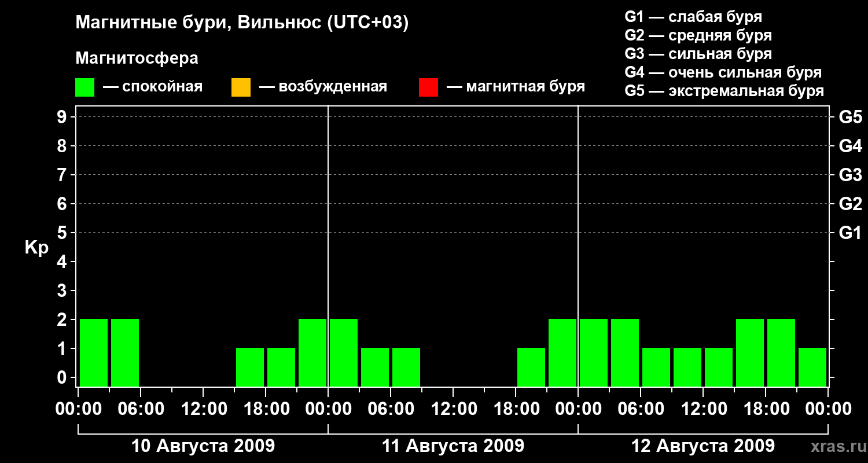Click the 12 August 18:00–21:00 green bar
Viewport: 868px width, 463px height.
click(x=781, y=352)
